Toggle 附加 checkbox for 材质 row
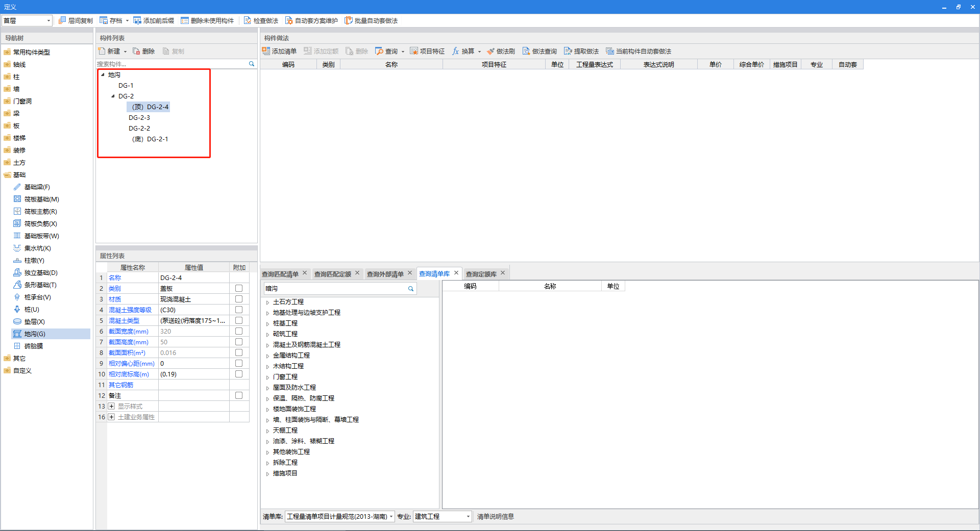The width and height of the screenshot is (980, 531). [x=239, y=299]
